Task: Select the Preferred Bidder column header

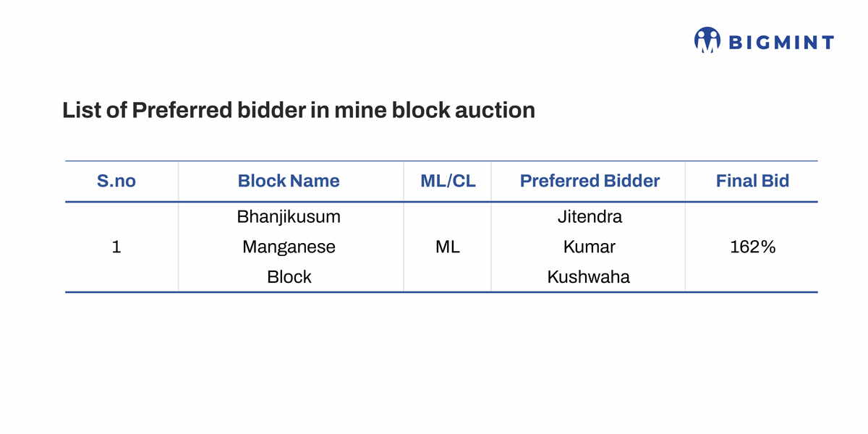Action: click(590, 181)
